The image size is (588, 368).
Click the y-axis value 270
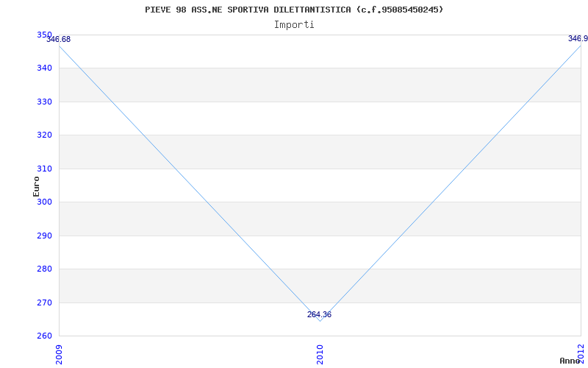[x=44, y=302]
